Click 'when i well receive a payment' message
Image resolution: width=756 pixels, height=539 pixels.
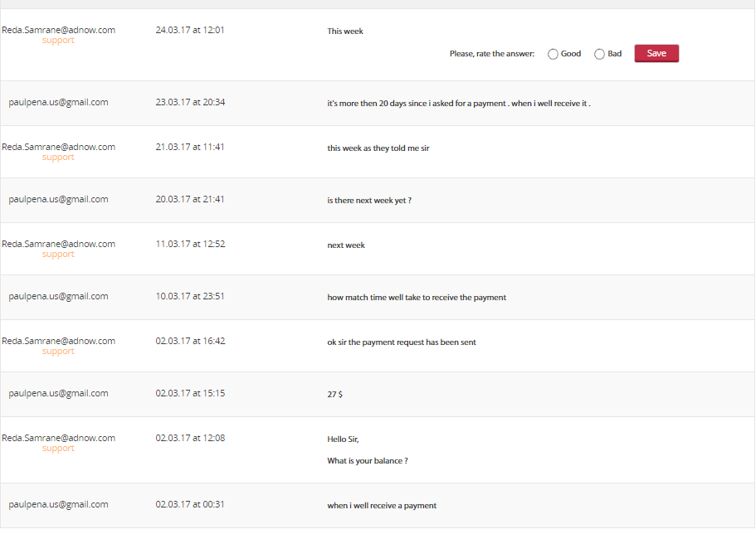click(382, 506)
